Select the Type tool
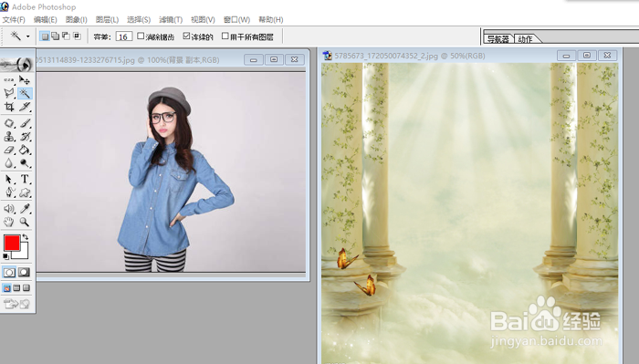The height and width of the screenshot is (364, 639). [25, 179]
